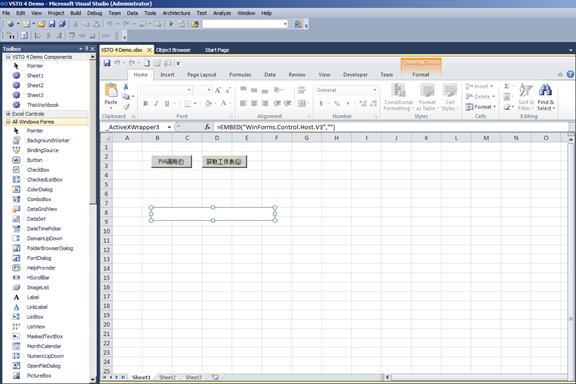Click the Italic formatting icon
This screenshot has height=384, width=576.
pos(156,104)
